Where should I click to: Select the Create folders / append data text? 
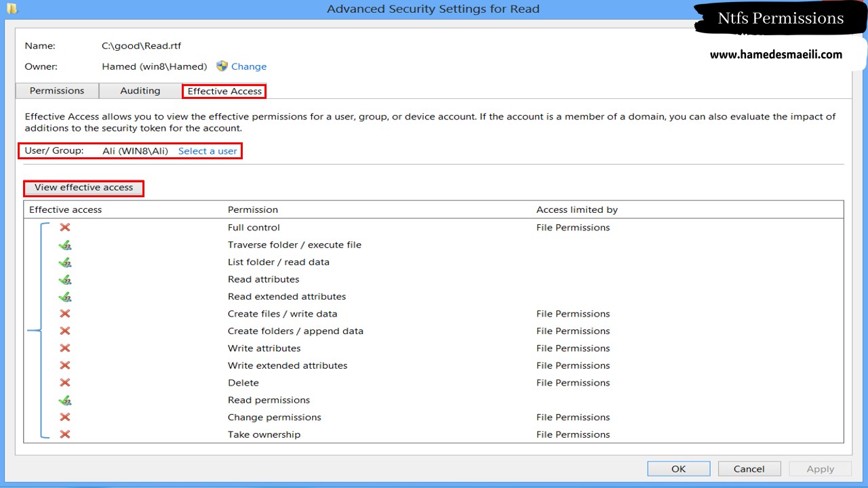(296, 331)
